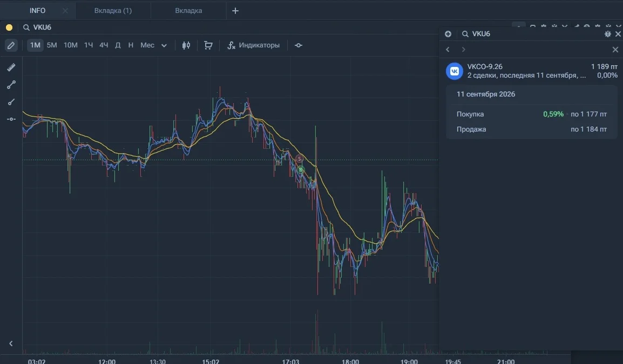Open the candlestick chart type selector

tap(186, 45)
